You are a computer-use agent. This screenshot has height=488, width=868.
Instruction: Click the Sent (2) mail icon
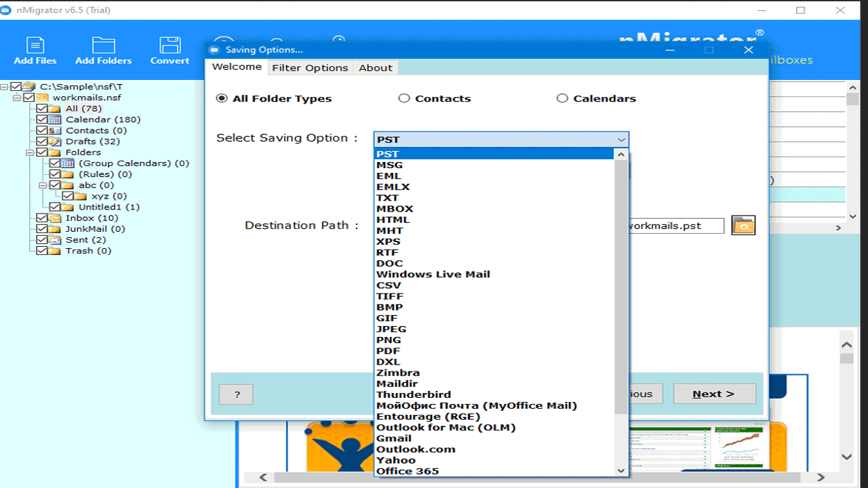click(55, 239)
